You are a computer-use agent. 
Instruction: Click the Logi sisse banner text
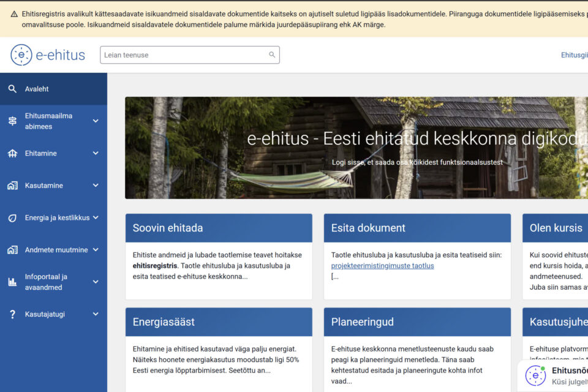point(417,162)
